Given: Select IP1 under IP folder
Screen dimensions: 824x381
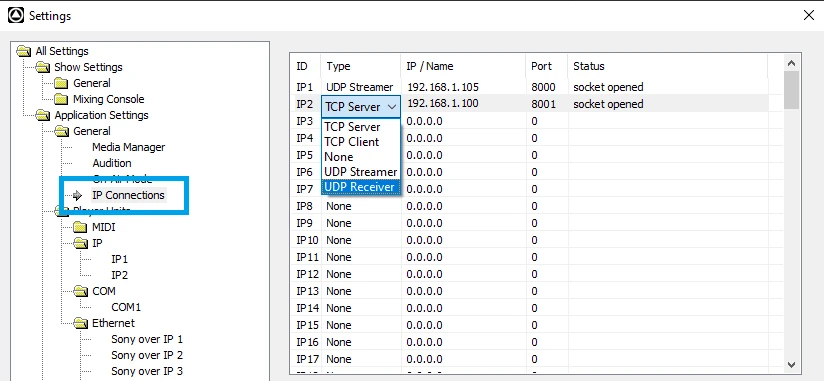Looking at the screenshot, I should point(119,259).
